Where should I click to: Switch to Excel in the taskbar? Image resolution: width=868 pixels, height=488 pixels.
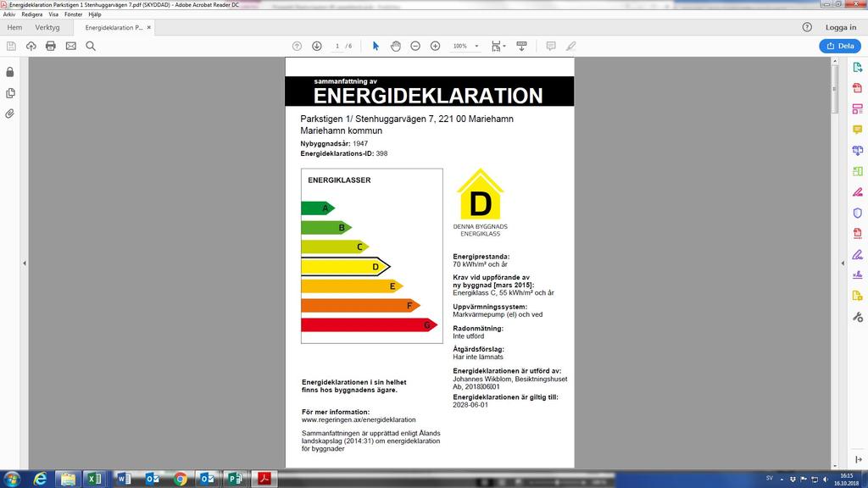point(96,479)
